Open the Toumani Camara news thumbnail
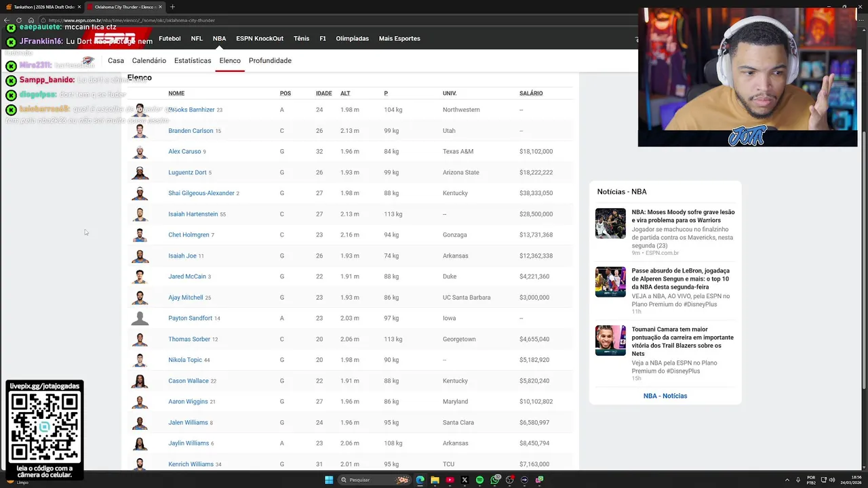 [x=610, y=340]
